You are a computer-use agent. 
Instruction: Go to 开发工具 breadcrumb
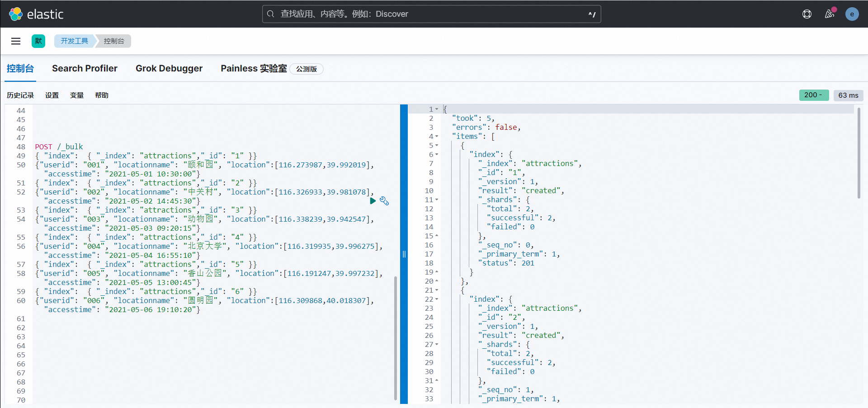click(75, 41)
